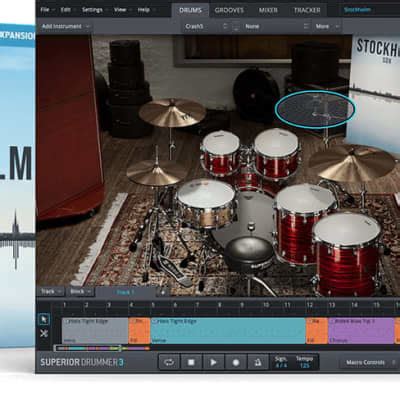The width and height of the screenshot is (400, 400).
Task: Click the hi-hat cymbals in the kit
Action: point(156,172)
